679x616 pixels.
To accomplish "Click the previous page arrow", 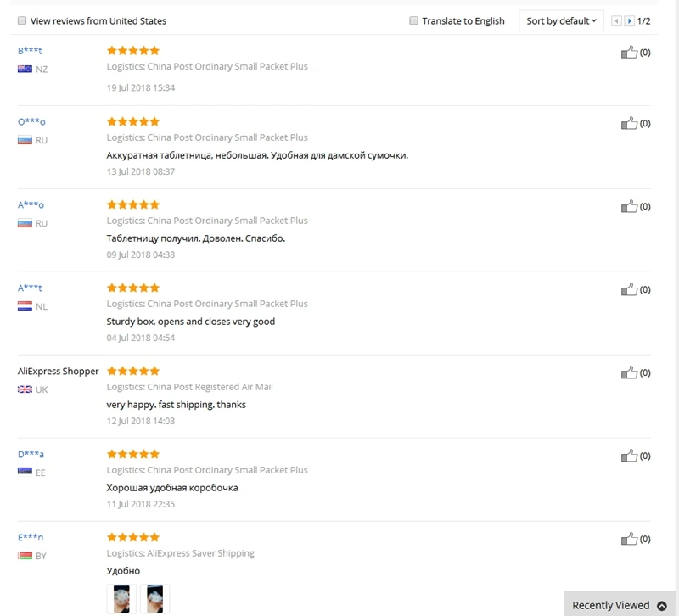I will tap(617, 21).
